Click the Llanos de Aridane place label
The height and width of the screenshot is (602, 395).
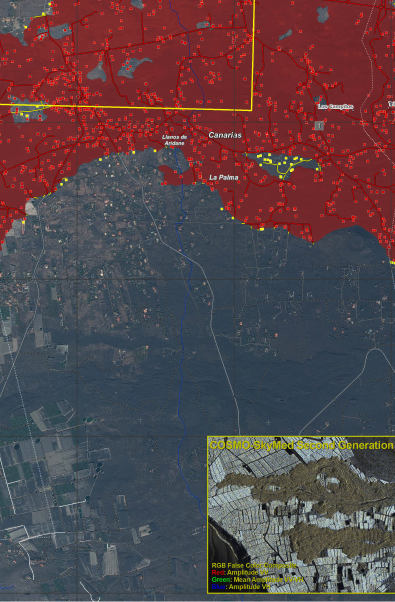174,140
